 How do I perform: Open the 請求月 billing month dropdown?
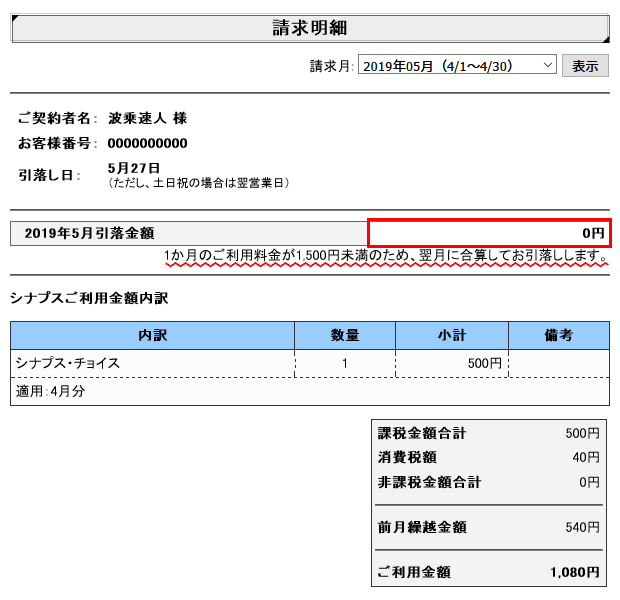tap(457, 65)
